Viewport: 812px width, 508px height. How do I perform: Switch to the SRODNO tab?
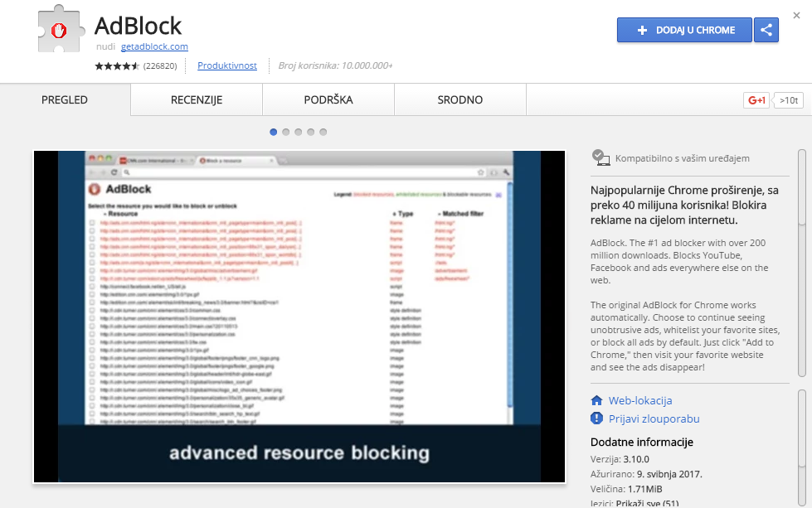pyautogui.click(x=459, y=99)
